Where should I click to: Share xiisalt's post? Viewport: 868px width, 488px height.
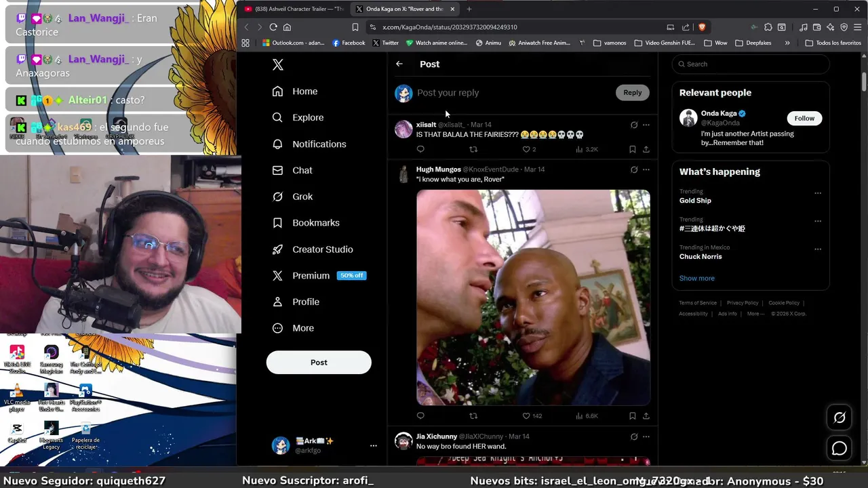click(x=646, y=149)
